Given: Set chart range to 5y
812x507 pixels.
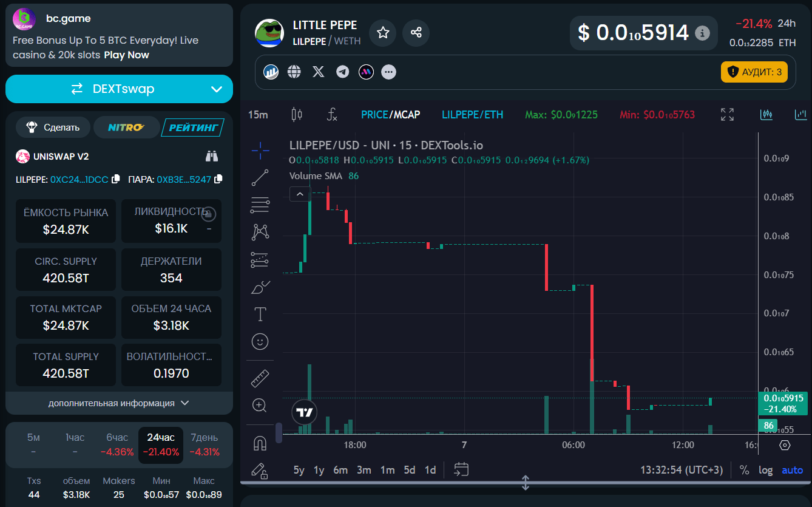Looking at the screenshot, I should [x=299, y=470].
